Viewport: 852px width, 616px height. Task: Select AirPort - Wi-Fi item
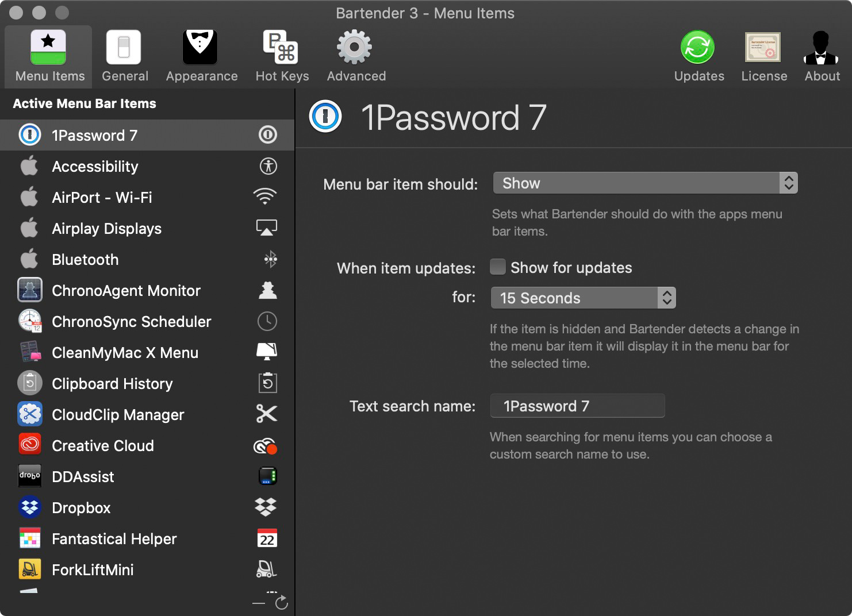[102, 198]
